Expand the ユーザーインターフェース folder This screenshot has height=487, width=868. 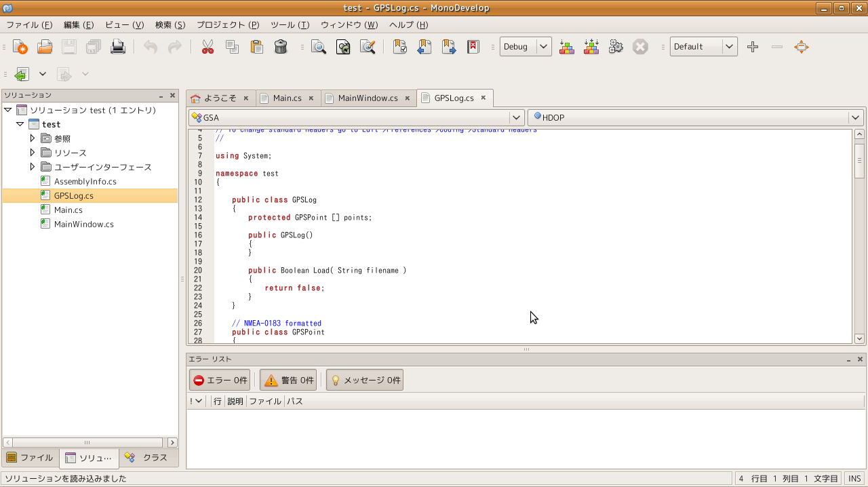pos(32,167)
